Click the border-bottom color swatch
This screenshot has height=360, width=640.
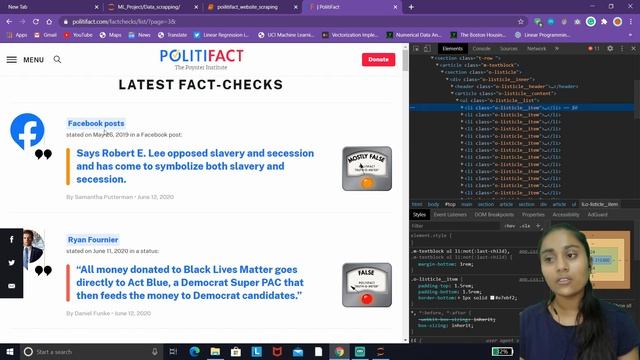coord(493,298)
